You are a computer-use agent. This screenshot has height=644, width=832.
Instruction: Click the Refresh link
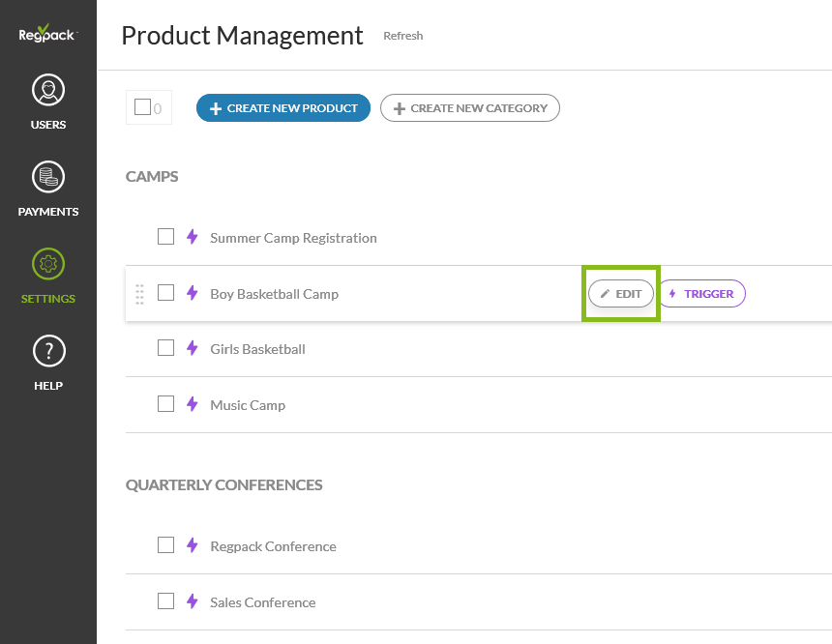coord(403,36)
